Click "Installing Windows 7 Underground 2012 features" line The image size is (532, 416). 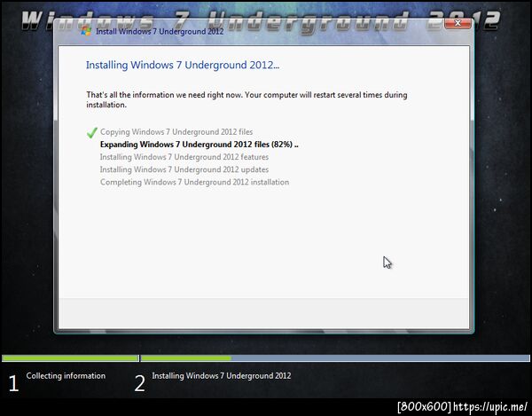tap(184, 157)
